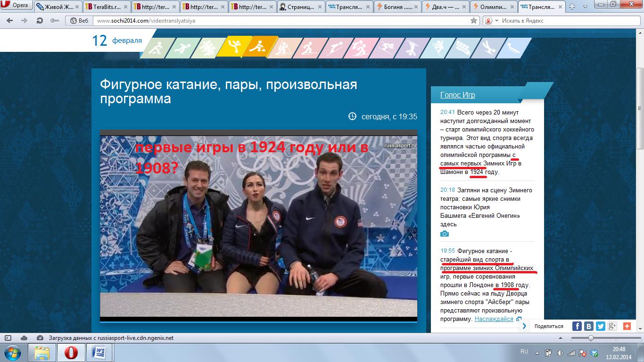Share the page on Twitter
644x362 pixels.
click(601, 326)
